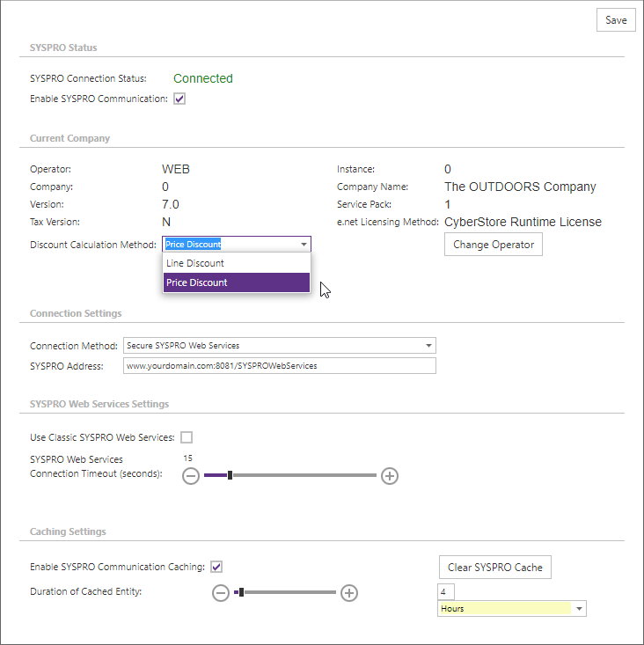Viewport: 644px width, 645px height.
Task: Expand the Hours duration unit dropdown
Action: click(x=580, y=608)
